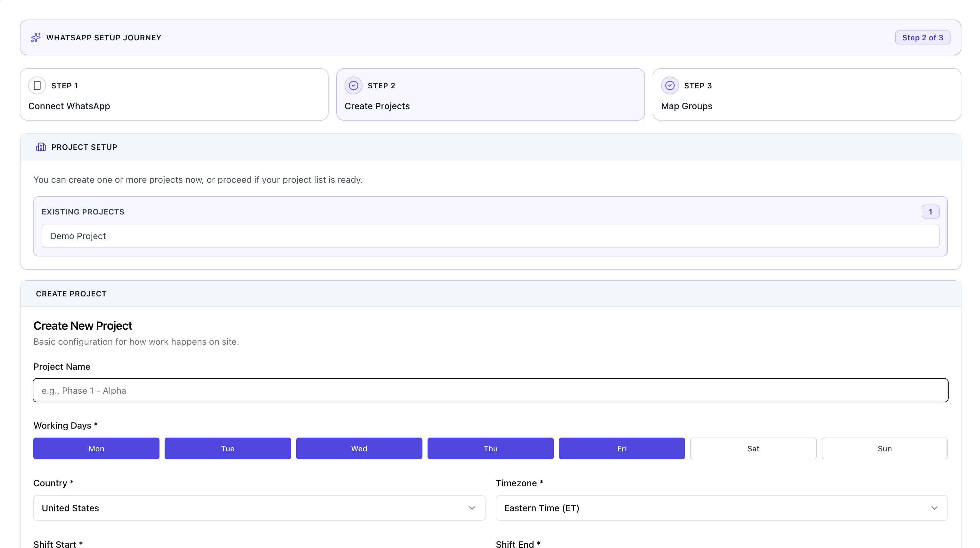Focus the Project Name input field
This screenshot has width=980, height=548.
[x=490, y=390]
